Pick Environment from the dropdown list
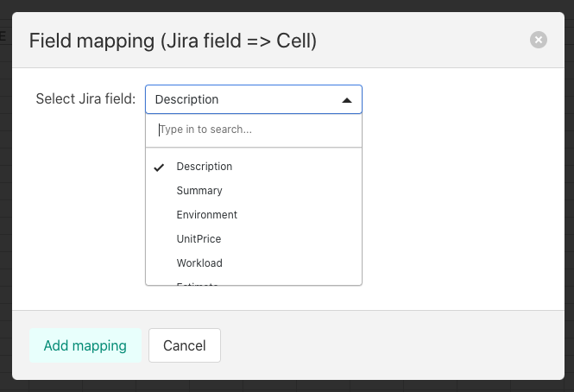The width and height of the screenshot is (574, 392). 206,215
